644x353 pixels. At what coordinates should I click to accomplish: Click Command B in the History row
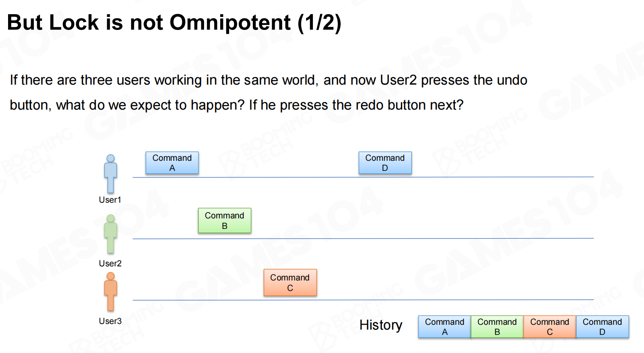click(497, 326)
